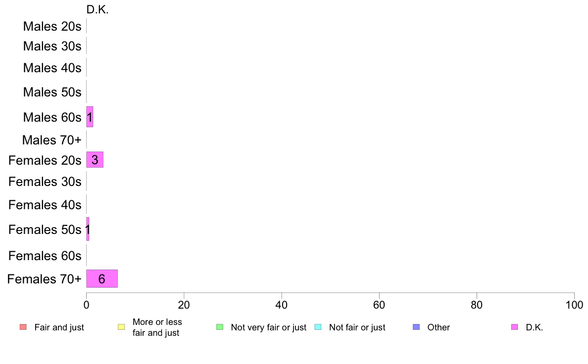
Task: Click the D.K. chart title
Action: [x=98, y=10]
